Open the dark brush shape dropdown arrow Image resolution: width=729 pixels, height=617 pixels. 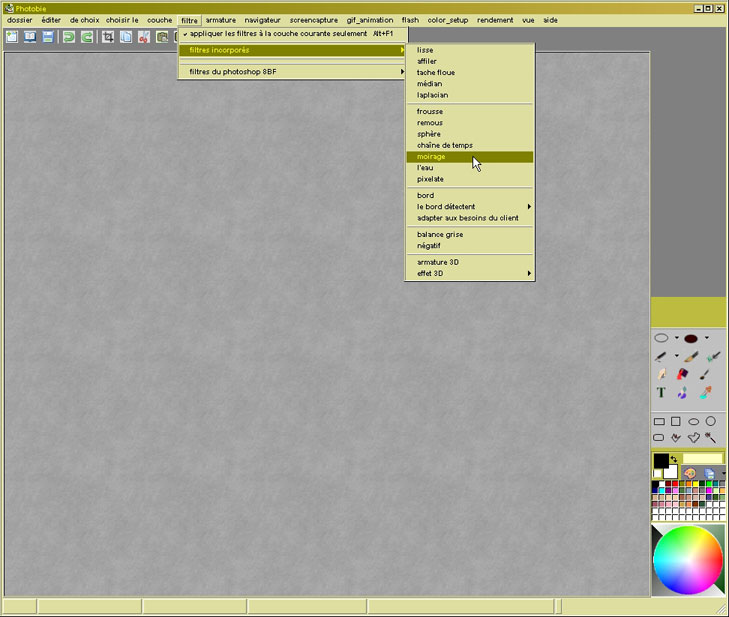coord(706,338)
